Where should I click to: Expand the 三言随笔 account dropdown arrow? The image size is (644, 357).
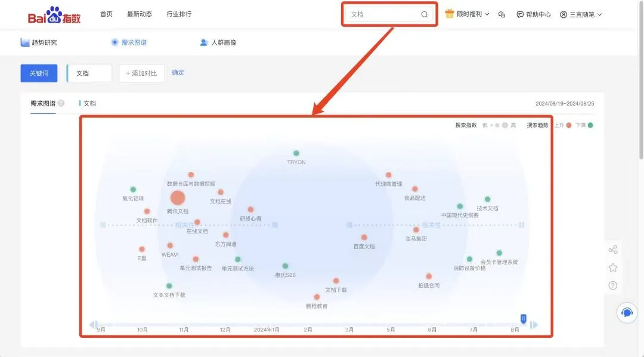tap(600, 14)
